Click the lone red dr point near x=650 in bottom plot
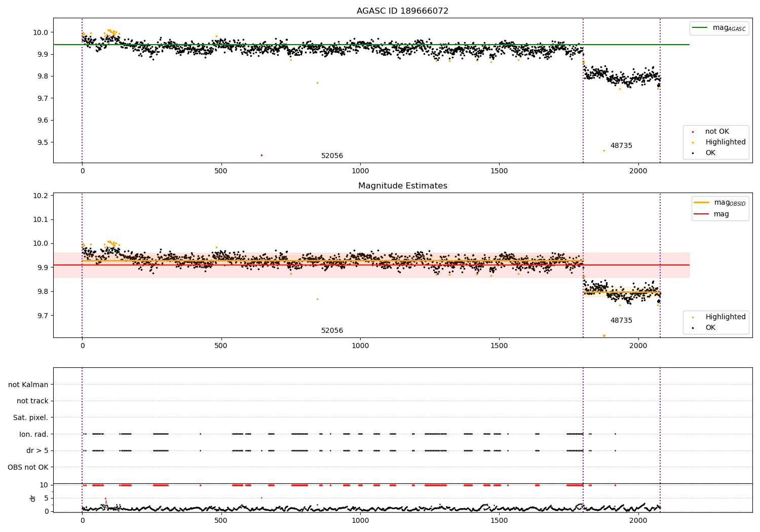This screenshot has width=760, height=532. [261, 498]
